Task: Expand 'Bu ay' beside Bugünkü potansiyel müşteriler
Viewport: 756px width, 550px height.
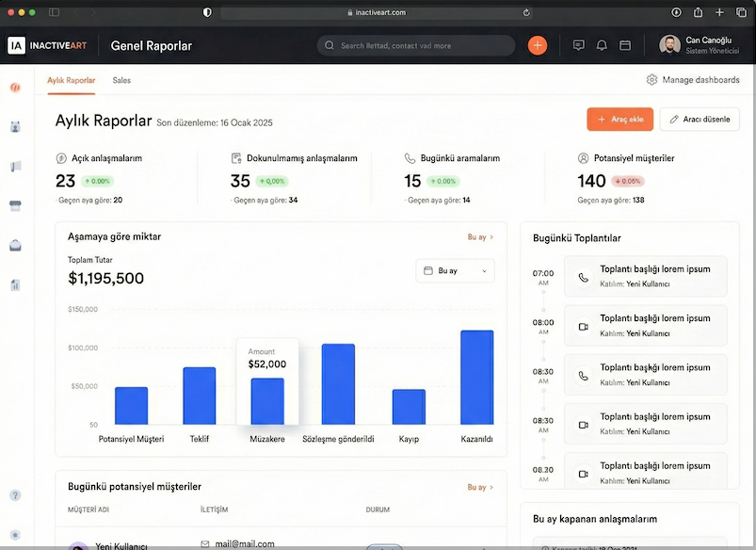Action: pyautogui.click(x=475, y=487)
